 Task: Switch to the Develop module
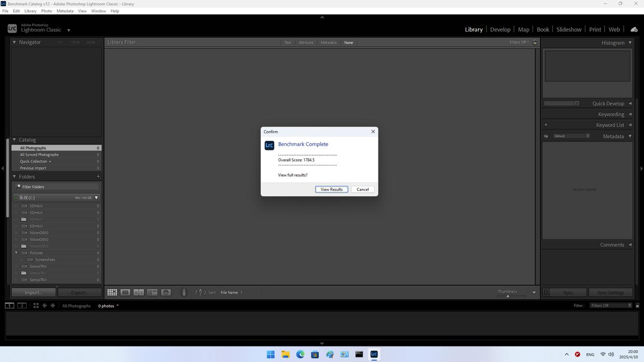point(500,30)
